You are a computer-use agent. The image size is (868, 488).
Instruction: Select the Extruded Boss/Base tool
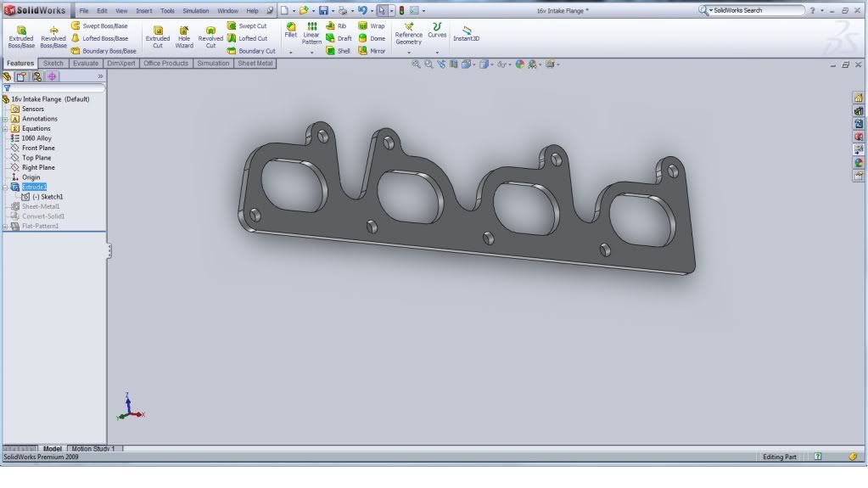coord(21,36)
